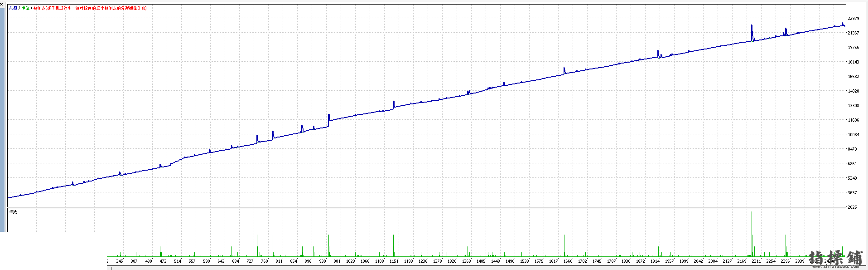Click the 1405 tick on the horizontal axis
The width and height of the screenshot is (868, 270).
coord(481,261)
